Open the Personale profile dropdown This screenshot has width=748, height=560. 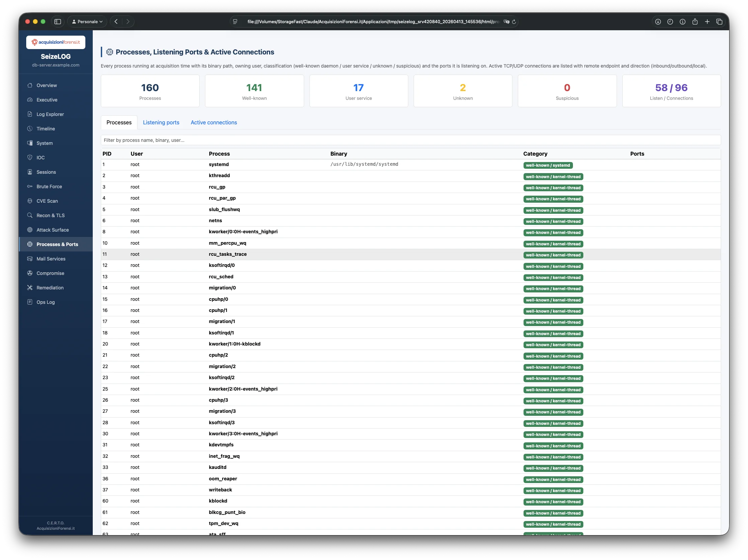(87, 21)
